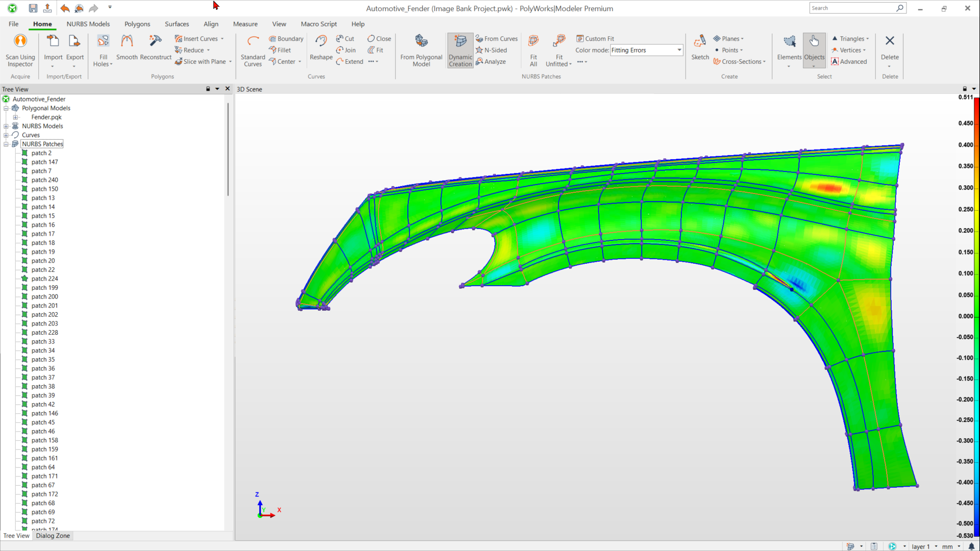Image resolution: width=980 pixels, height=551 pixels.
Task: Switch to the Dialog Zone tab
Action: point(53,536)
